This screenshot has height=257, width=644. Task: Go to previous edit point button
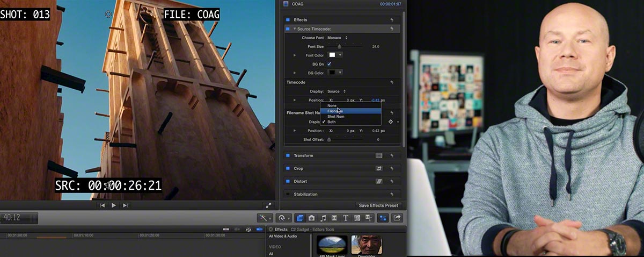tap(102, 205)
